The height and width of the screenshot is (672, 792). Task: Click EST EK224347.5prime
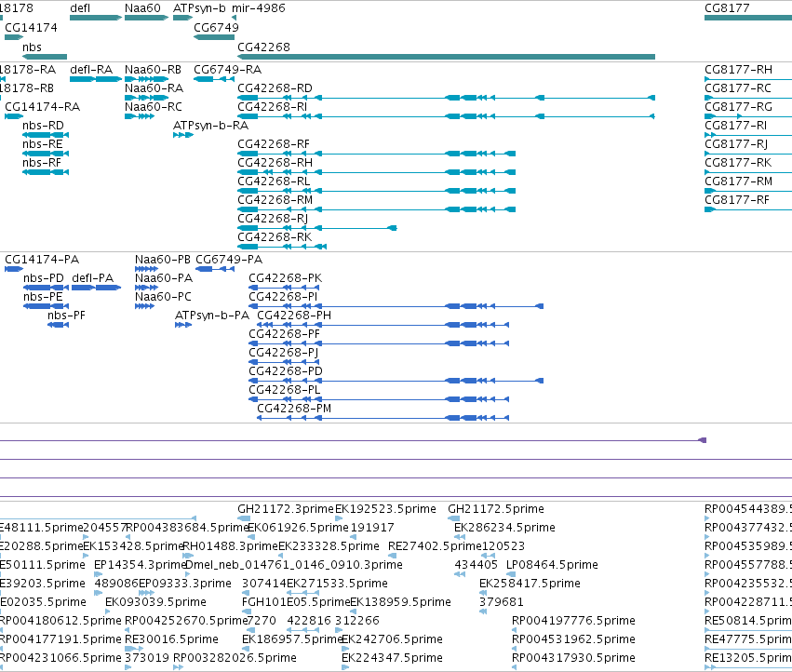click(x=392, y=658)
